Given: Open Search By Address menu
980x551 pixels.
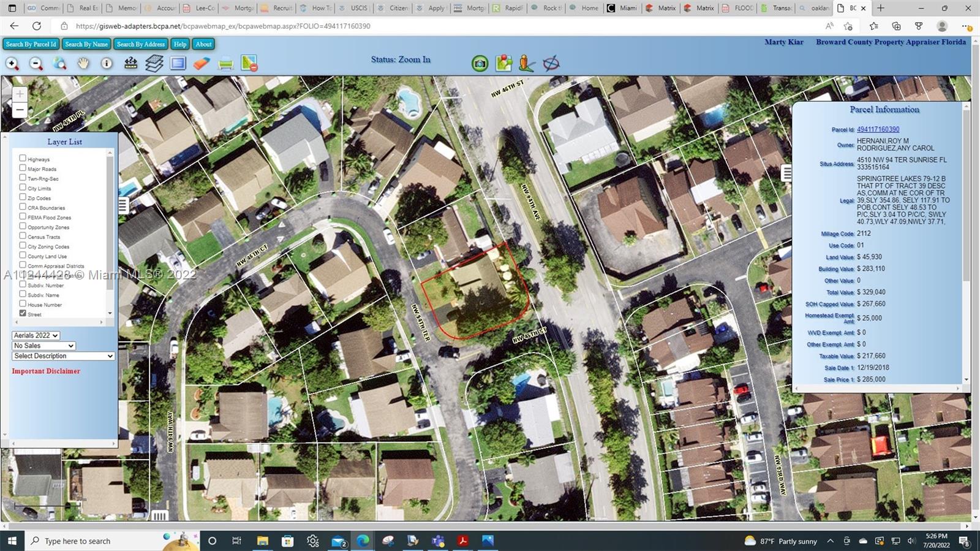Looking at the screenshot, I should 141,44.
